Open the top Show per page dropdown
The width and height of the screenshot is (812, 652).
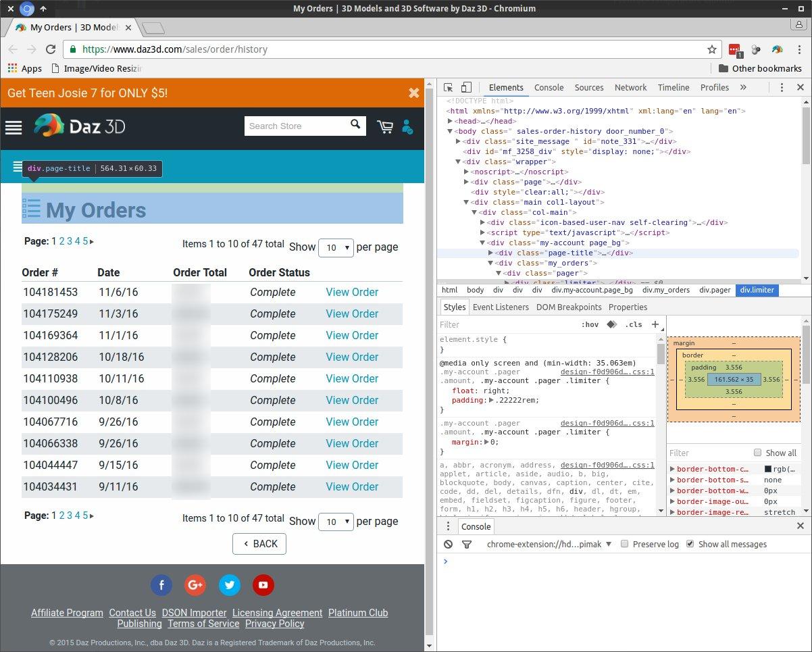click(x=336, y=247)
